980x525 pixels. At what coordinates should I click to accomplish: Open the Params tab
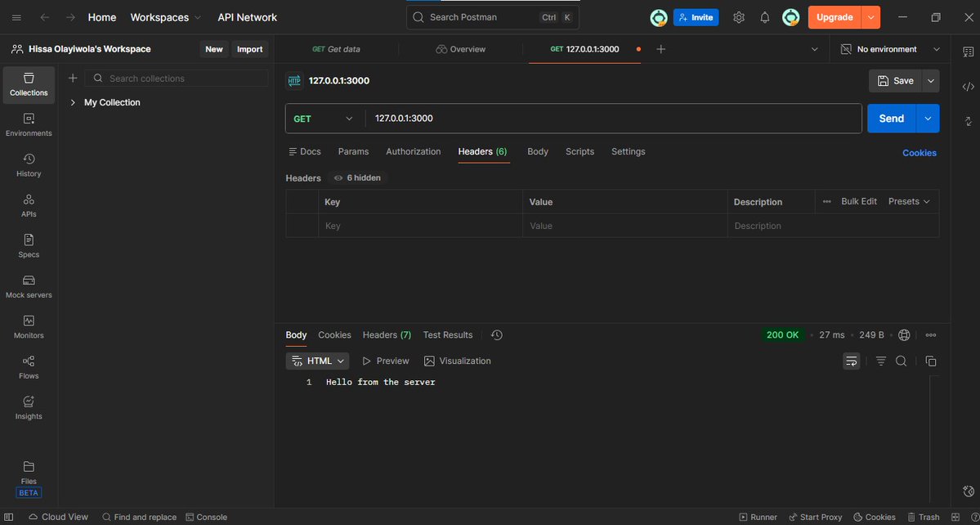click(x=353, y=152)
